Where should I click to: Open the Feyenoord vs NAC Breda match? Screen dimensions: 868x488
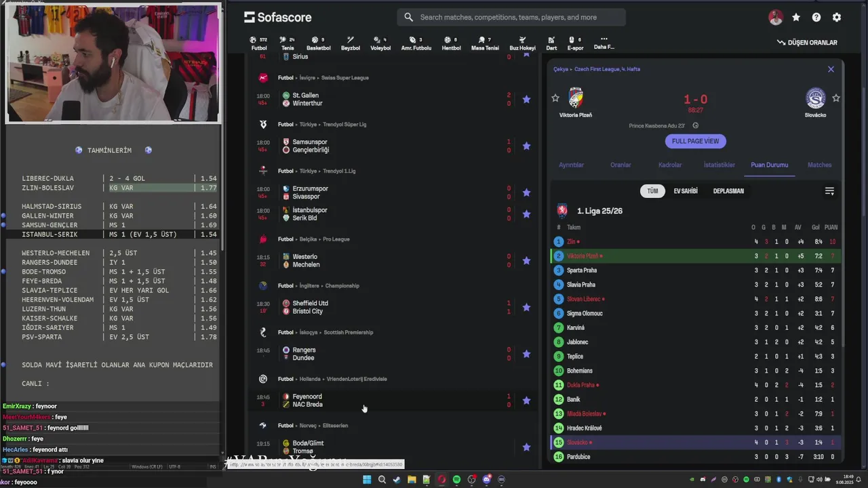(393, 401)
